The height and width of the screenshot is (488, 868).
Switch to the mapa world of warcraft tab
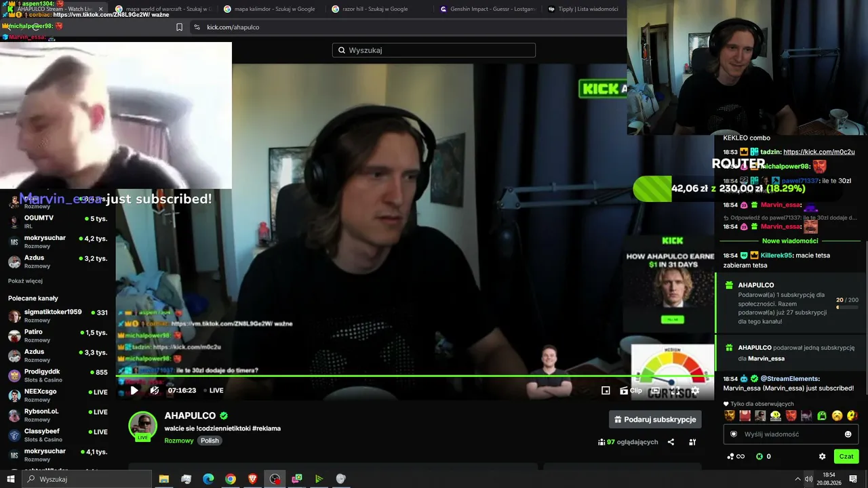coord(163,9)
